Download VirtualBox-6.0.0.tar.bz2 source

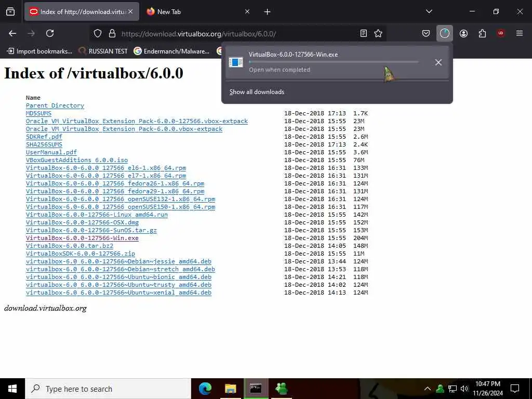pos(70,246)
